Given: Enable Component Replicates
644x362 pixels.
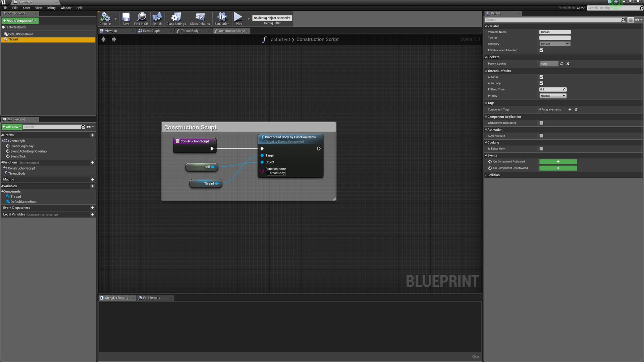Looking at the screenshot, I should click(x=541, y=123).
